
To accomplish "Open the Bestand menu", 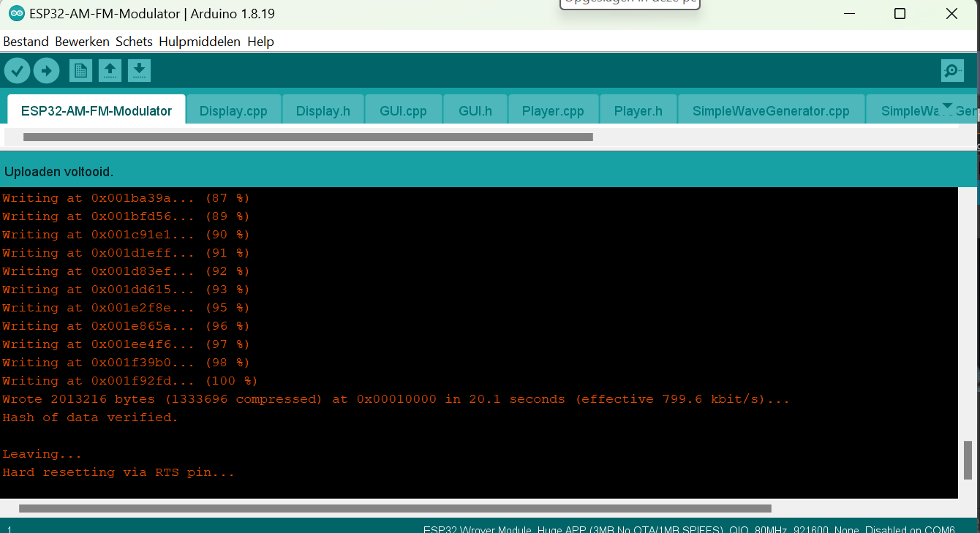I will click(x=26, y=42).
